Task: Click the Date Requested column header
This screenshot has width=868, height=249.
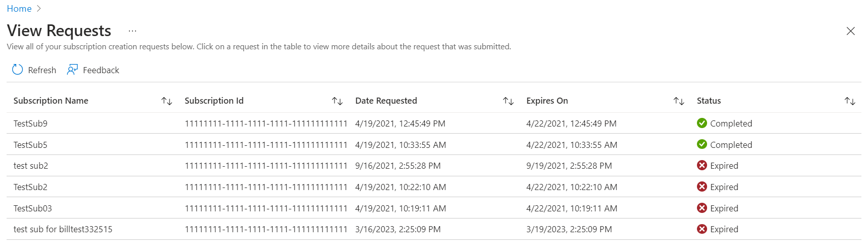Action: tap(386, 101)
